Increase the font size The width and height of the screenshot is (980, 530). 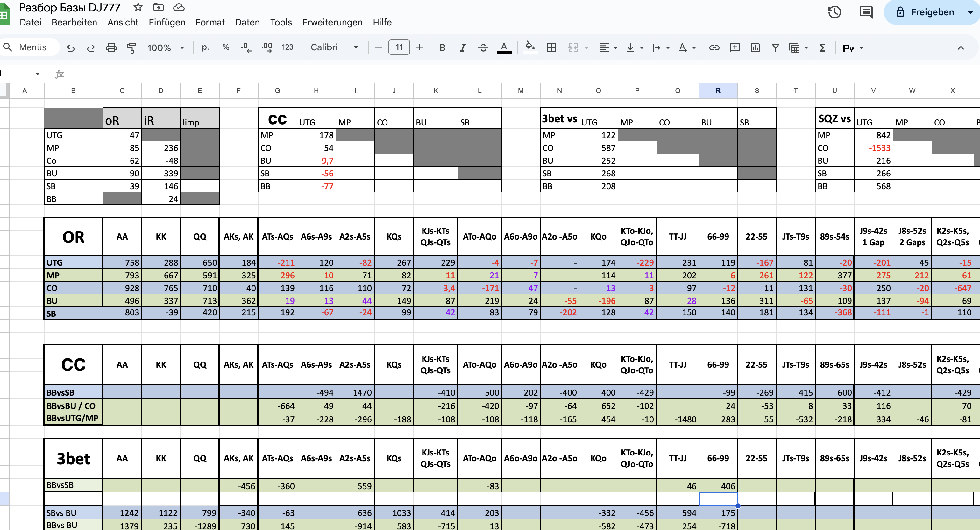419,47
